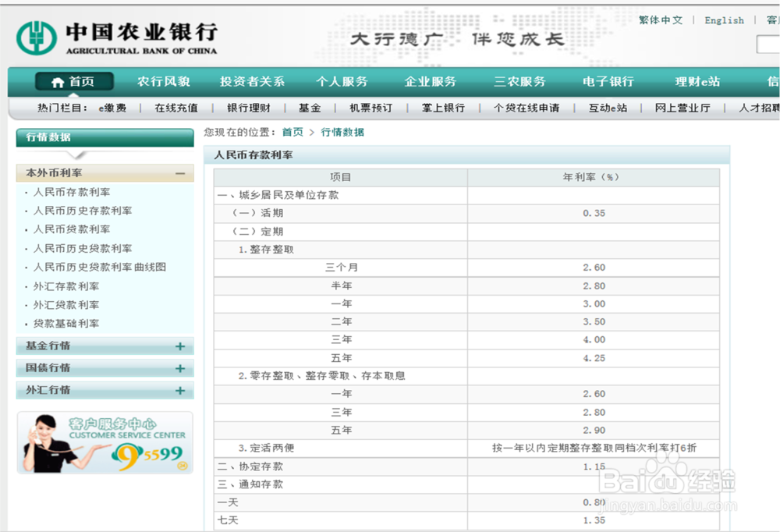
Task: Open the 个人服务 menu
Action: [342, 82]
